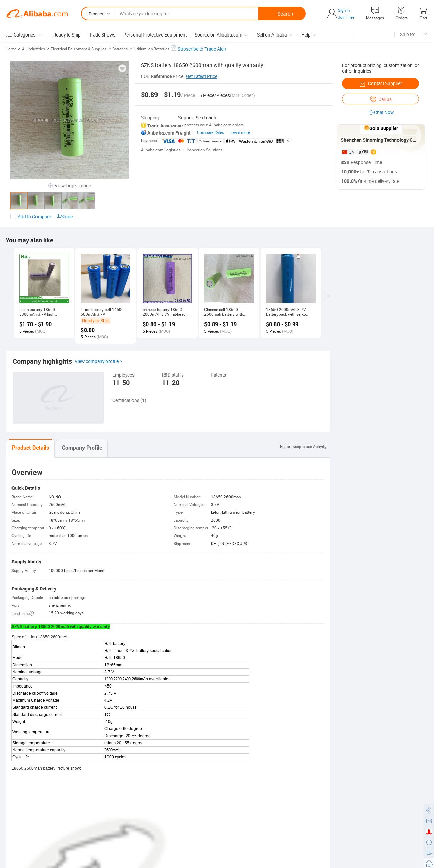Click the Chat Now link
The width and height of the screenshot is (434, 868).
(381, 112)
